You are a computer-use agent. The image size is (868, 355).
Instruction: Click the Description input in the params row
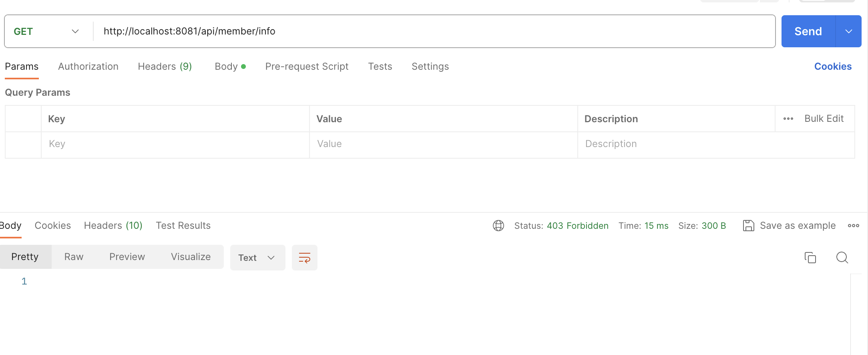[x=716, y=144]
